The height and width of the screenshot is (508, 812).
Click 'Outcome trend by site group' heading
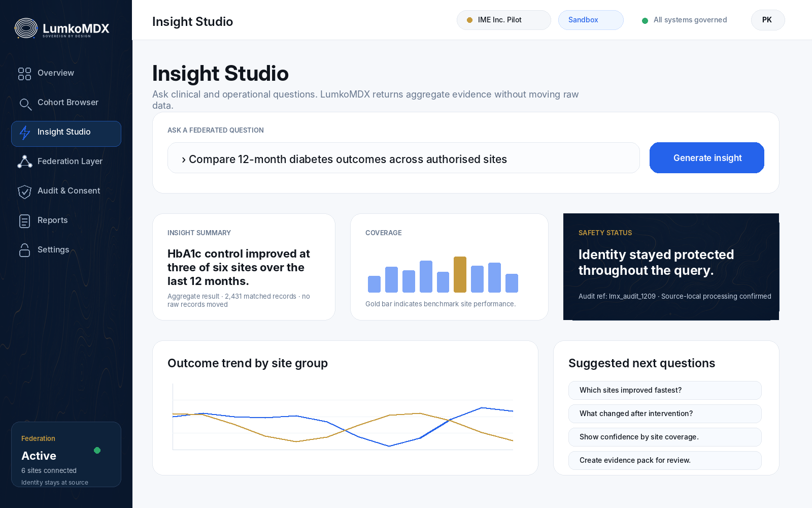(248, 363)
